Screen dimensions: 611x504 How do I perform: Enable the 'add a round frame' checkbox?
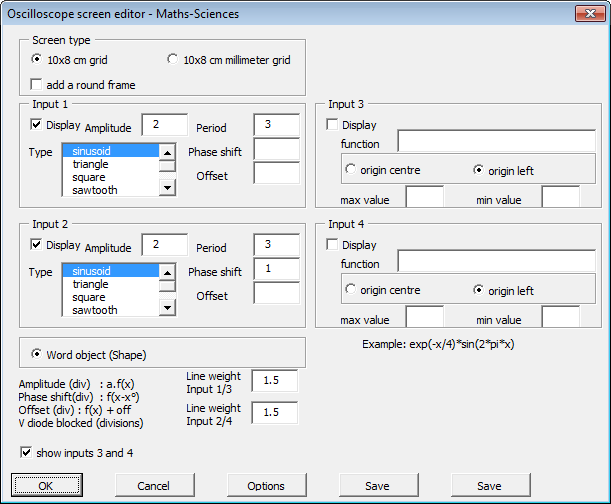click(38, 85)
